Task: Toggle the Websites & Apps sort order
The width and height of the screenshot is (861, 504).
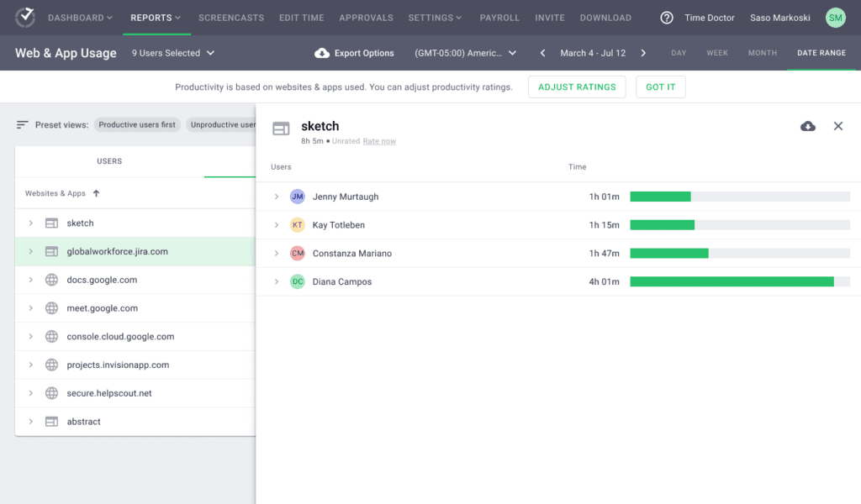Action: [x=95, y=193]
